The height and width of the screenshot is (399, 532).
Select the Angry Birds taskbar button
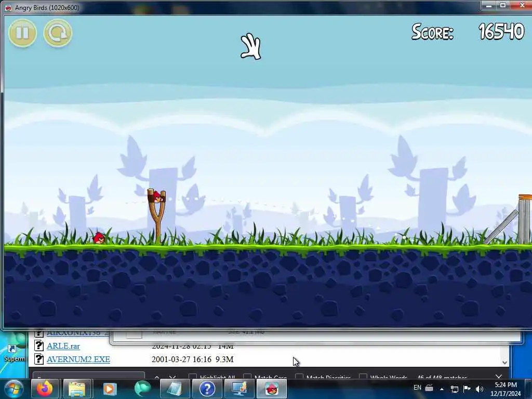271,389
